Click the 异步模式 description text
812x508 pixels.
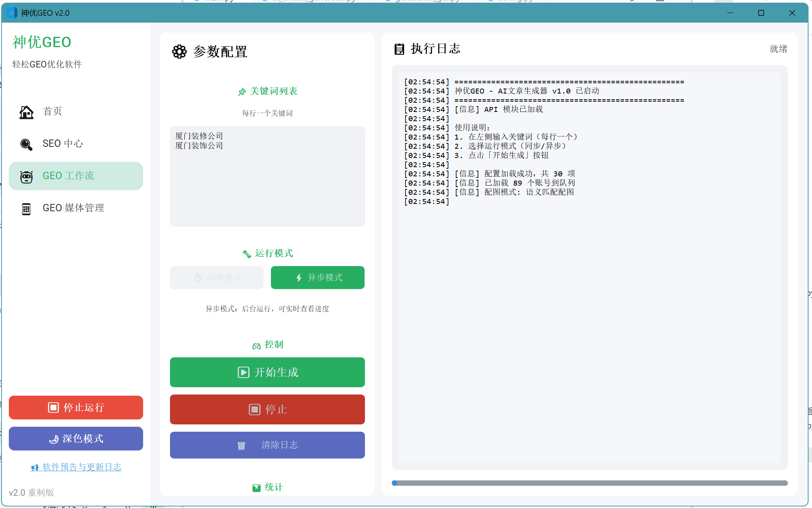pyautogui.click(x=267, y=309)
